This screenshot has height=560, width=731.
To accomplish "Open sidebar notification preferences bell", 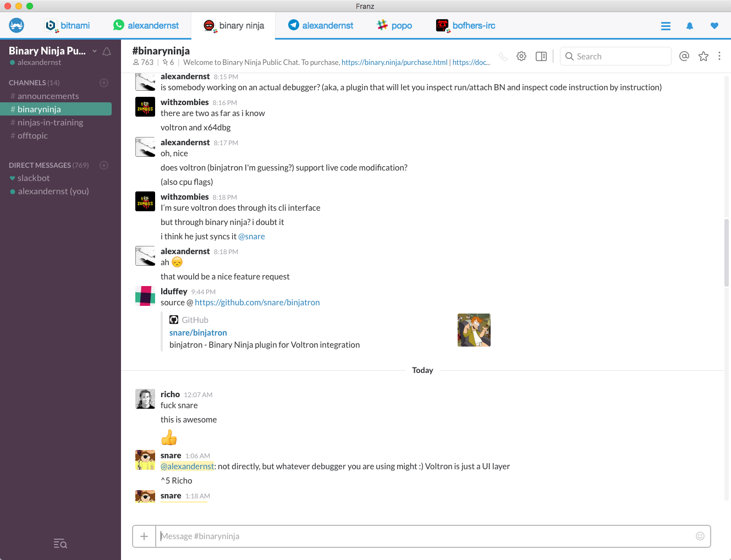I will (107, 51).
